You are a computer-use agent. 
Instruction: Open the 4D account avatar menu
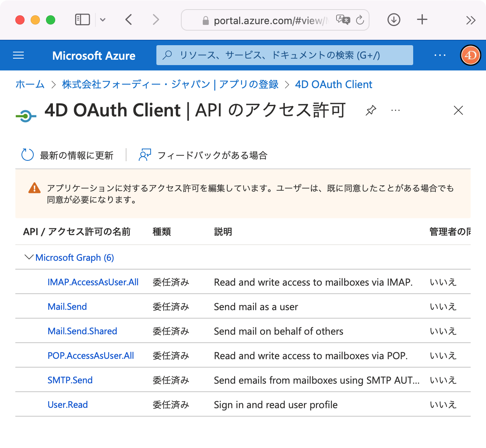pos(470,55)
